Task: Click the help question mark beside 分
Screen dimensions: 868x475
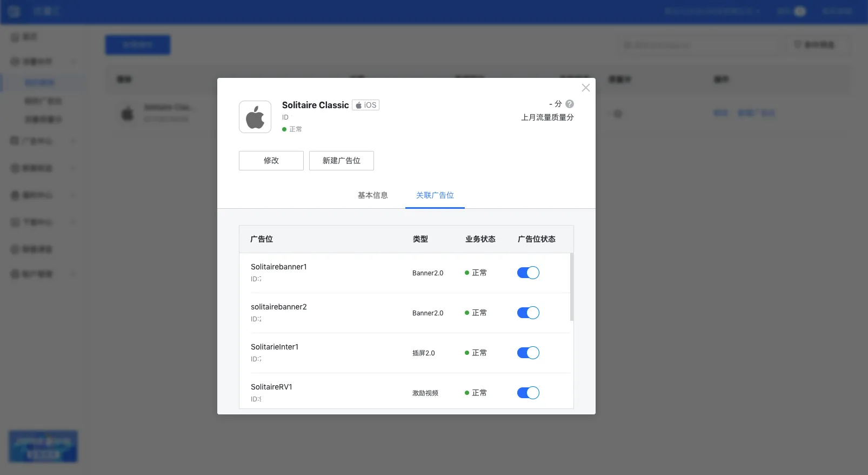Action: [570, 104]
